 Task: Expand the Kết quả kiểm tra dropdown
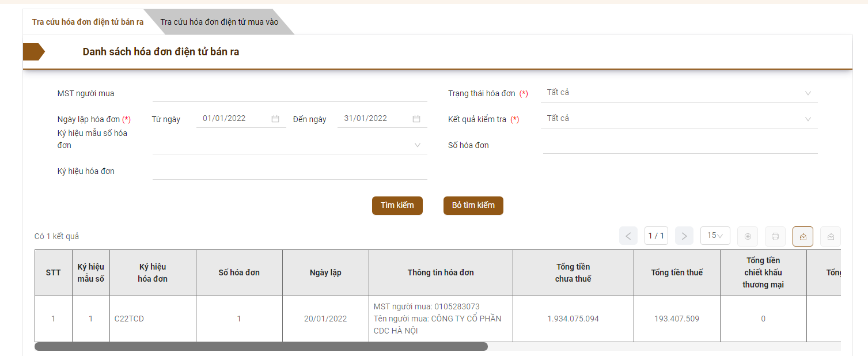[x=808, y=119]
